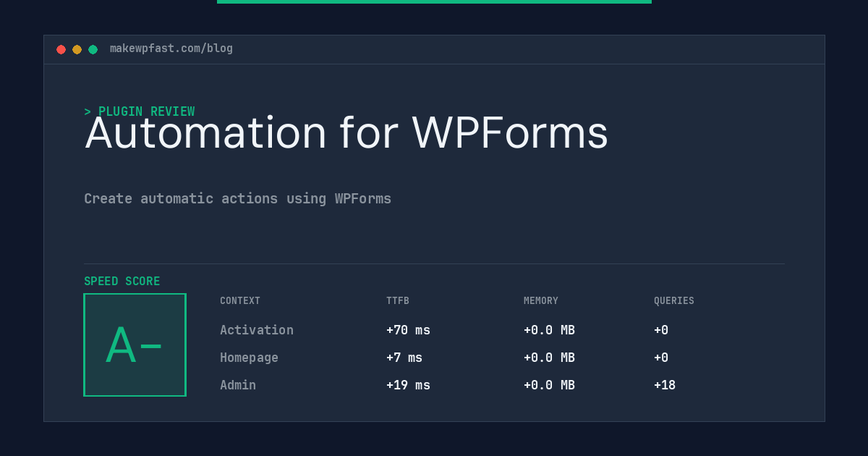
Task: Click the Activation memory value '+0.0 MB'
Action: coord(549,330)
